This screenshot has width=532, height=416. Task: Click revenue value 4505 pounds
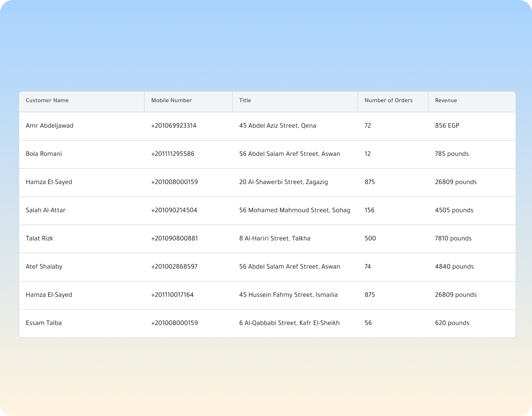[x=454, y=210]
